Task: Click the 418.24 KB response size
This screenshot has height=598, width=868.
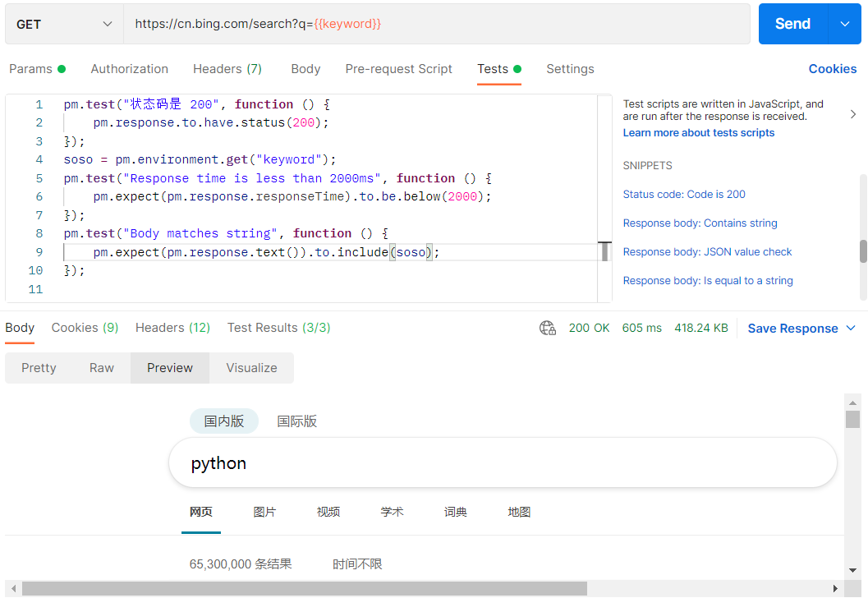Action: click(x=700, y=329)
